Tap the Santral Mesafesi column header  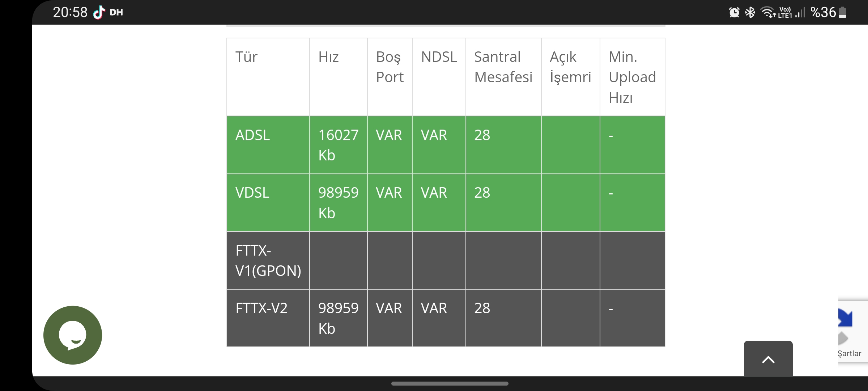coord(503,77)
